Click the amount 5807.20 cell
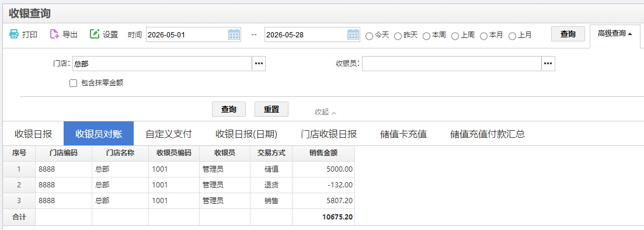Viewport: 644px width, 230px height. click(323, 201)
